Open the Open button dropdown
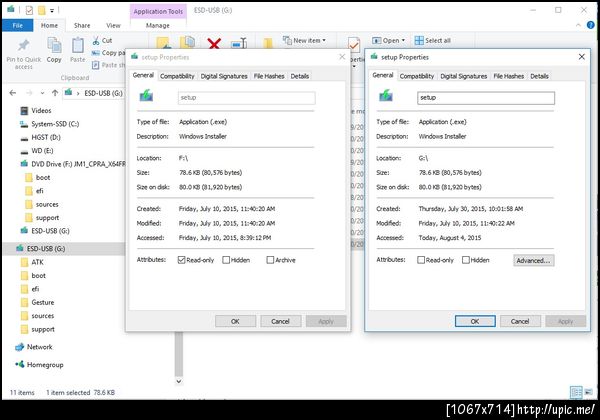The image size is (600, 420). [388, 41]
